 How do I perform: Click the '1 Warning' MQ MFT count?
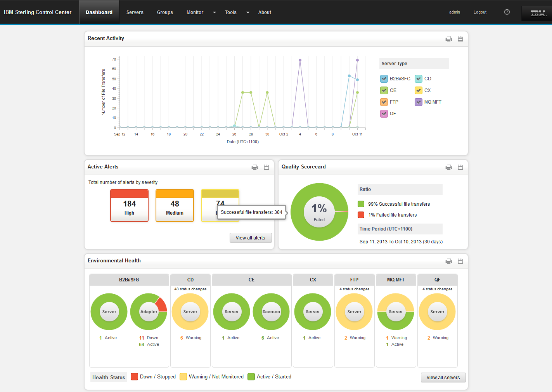(396, 338)
